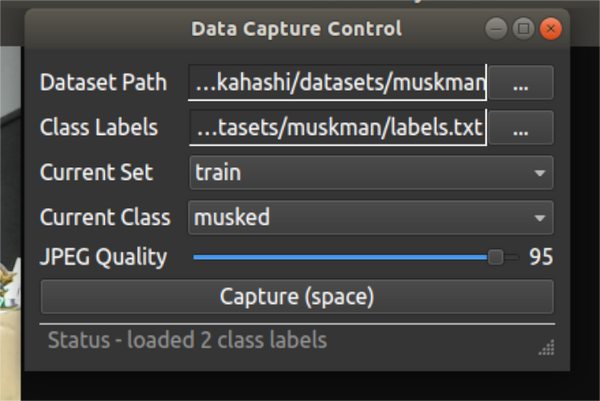This screenshot has height=401, width=600.
Task: Click the Data Capture Control title bar
Action: (296, 29)
